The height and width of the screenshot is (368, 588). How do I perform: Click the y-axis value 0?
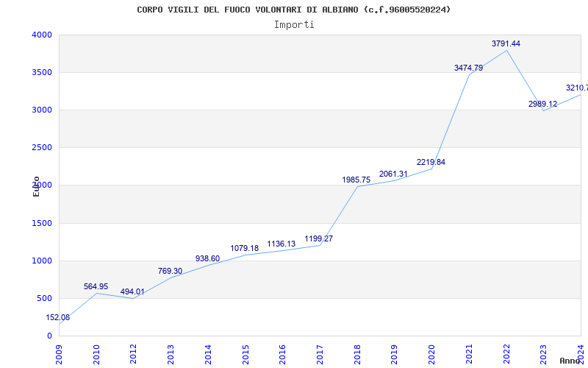(49, 336)
